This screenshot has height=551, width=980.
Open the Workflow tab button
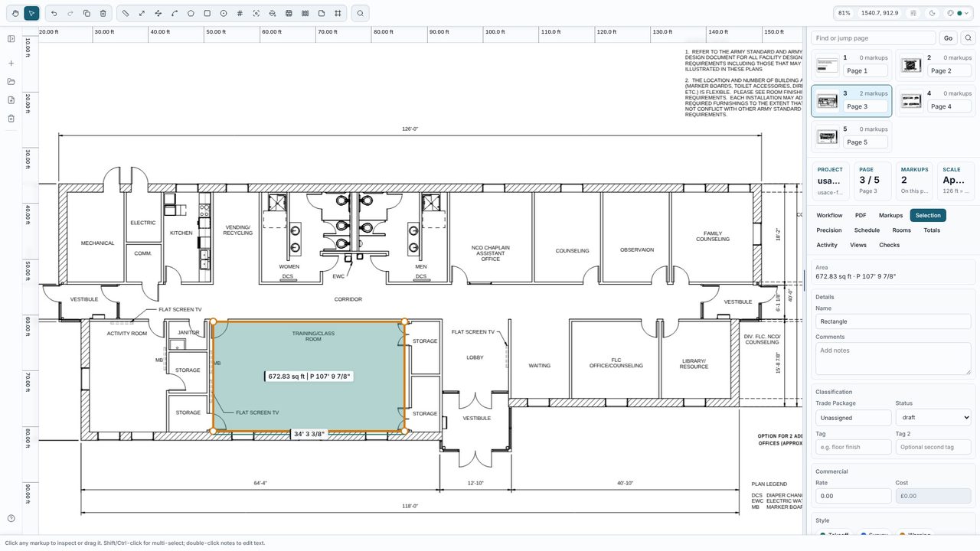coord(829,215)
